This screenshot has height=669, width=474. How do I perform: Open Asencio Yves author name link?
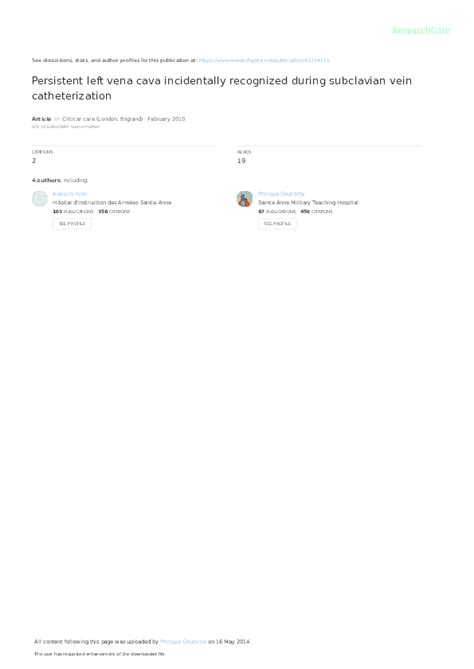tap(70, 194)
